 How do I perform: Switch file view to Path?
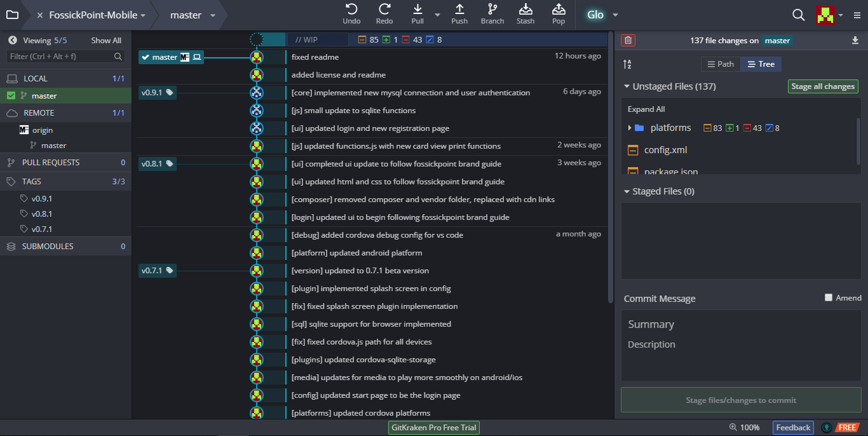click(x=720, y=64)
